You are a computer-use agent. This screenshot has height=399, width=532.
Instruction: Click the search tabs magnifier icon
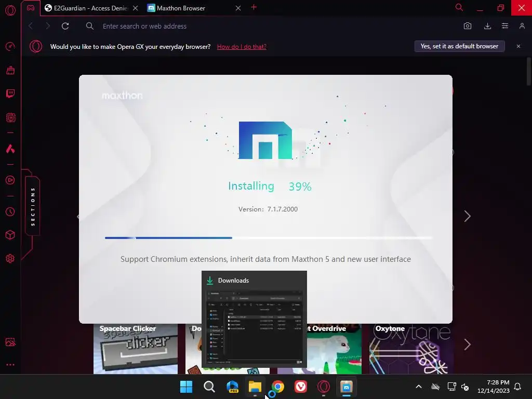(459, 7)
